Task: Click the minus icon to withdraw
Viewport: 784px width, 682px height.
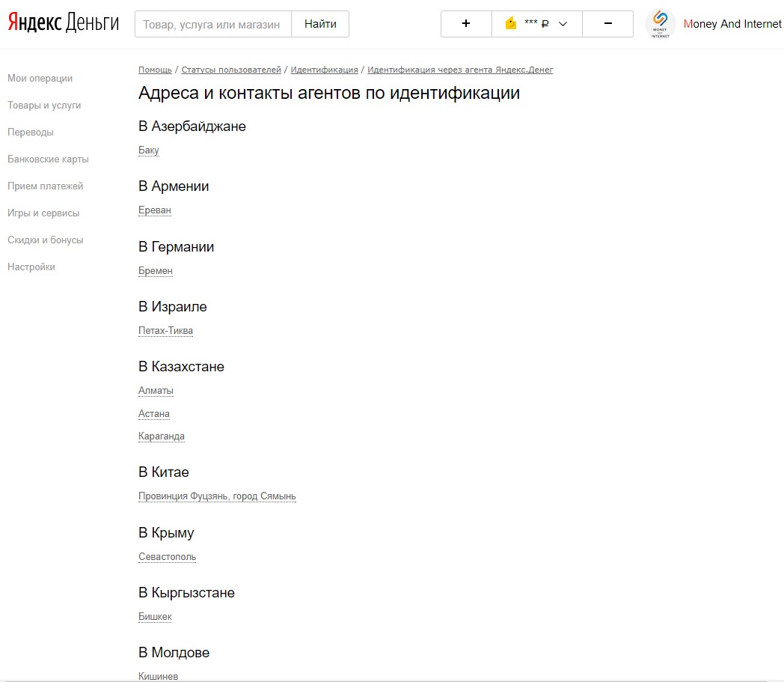Action: [607, 24]
